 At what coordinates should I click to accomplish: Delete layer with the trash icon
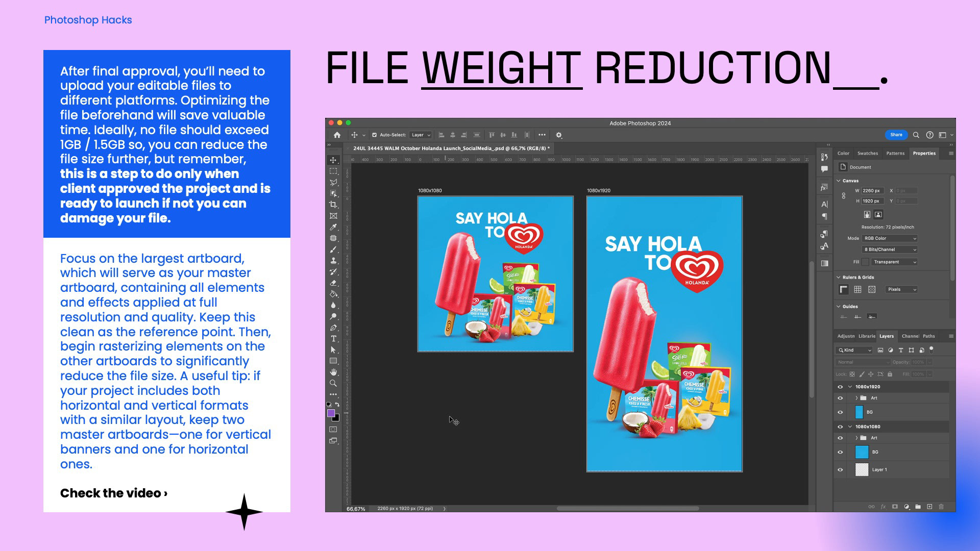point(941,507)
